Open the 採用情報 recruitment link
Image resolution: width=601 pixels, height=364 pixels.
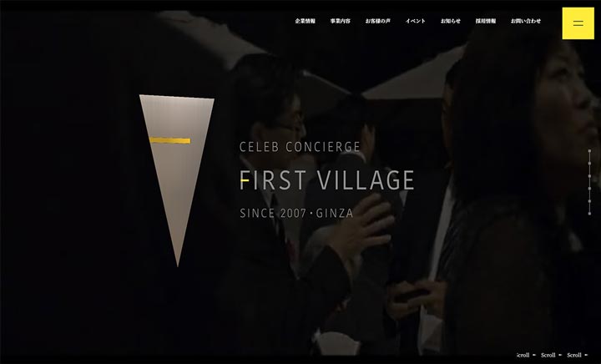[x=486, y=21]
